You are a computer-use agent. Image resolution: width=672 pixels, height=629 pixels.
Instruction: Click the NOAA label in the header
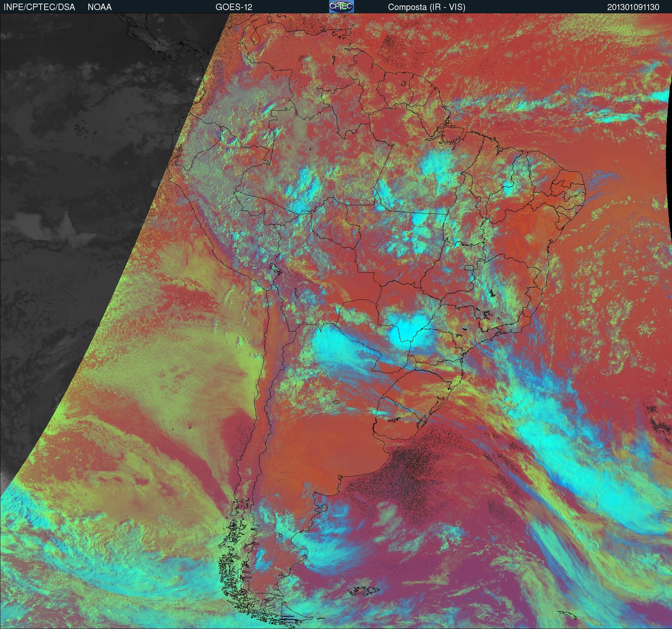pyautogui.click(x=100, y=7)
